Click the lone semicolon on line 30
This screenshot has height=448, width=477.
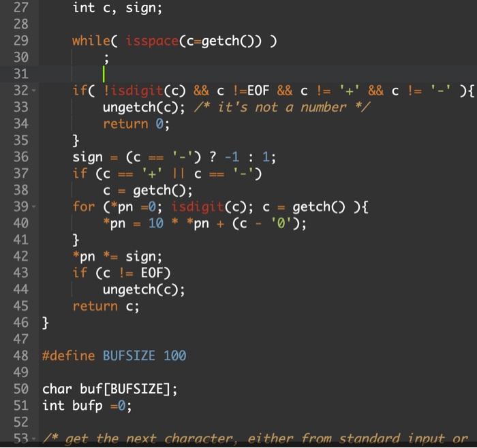(106, 58)
